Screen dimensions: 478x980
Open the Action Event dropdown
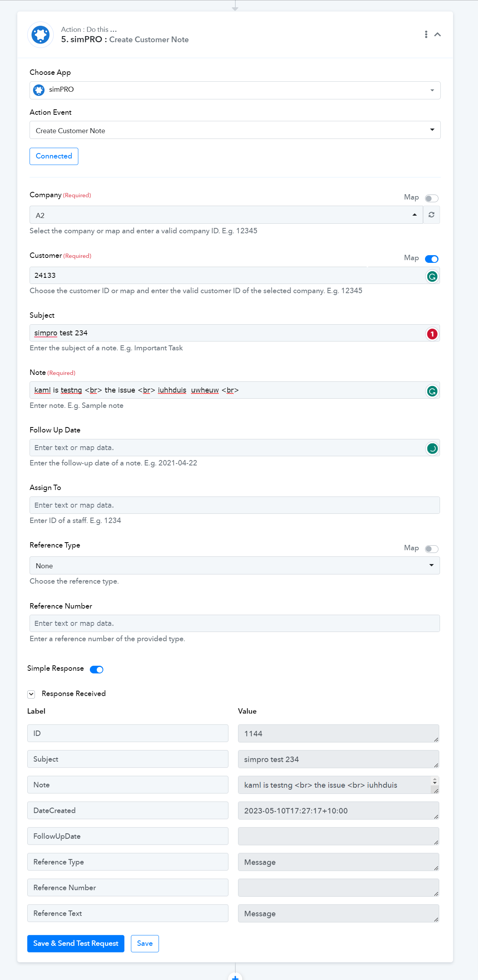point(235,130)
